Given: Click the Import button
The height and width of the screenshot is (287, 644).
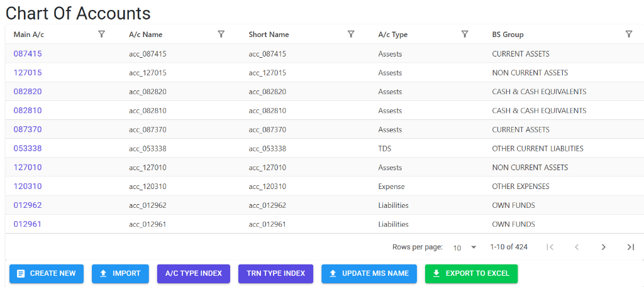Looking at the screenshot, I should (120, 273).
